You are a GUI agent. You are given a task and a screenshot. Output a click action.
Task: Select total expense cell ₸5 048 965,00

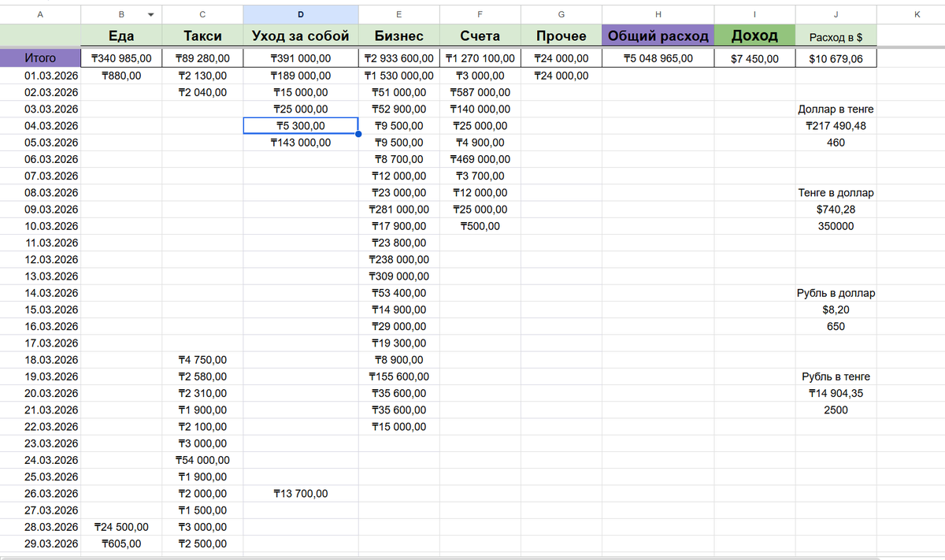pyautogui.click(x=658, y=58)
